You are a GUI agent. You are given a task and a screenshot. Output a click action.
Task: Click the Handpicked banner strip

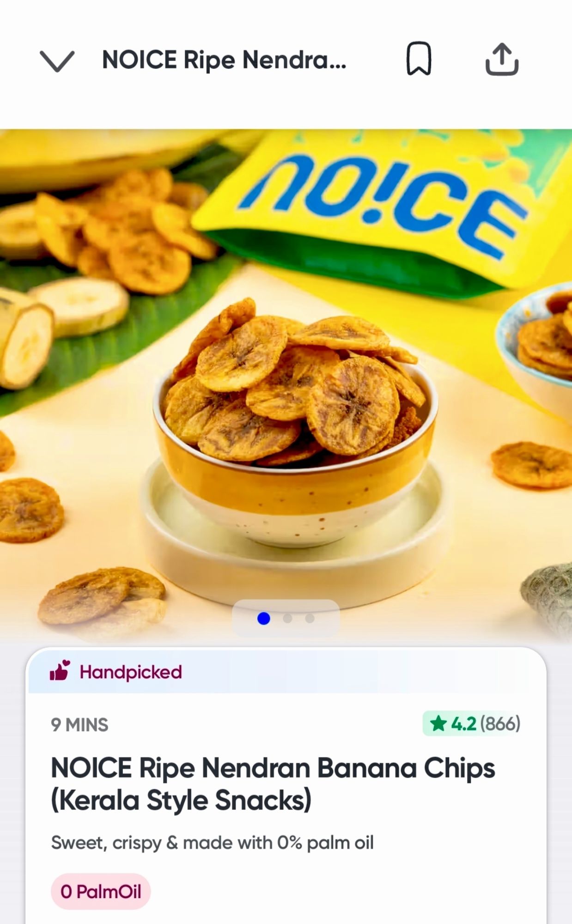[x=286, y=671]
